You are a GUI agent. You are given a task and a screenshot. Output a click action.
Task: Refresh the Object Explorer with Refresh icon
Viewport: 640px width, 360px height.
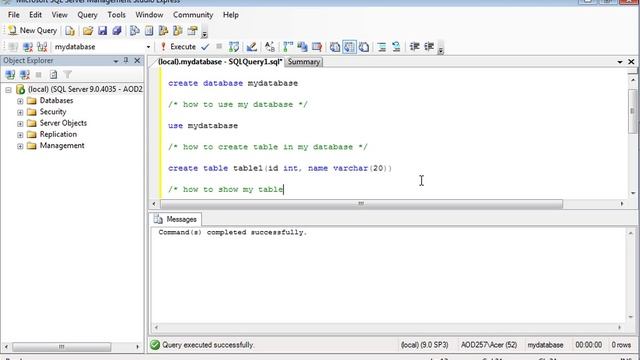pos(53,74)
